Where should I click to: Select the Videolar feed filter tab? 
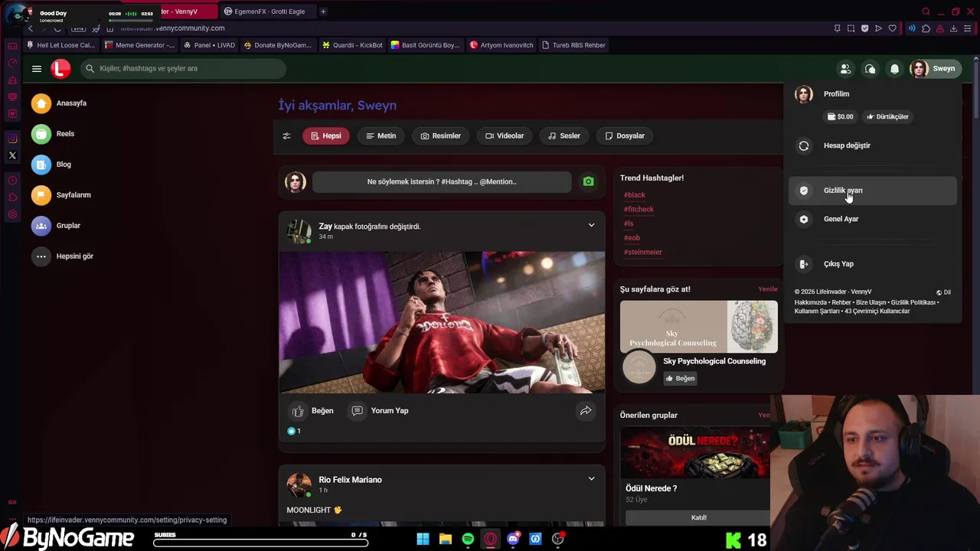click(505, 136)
